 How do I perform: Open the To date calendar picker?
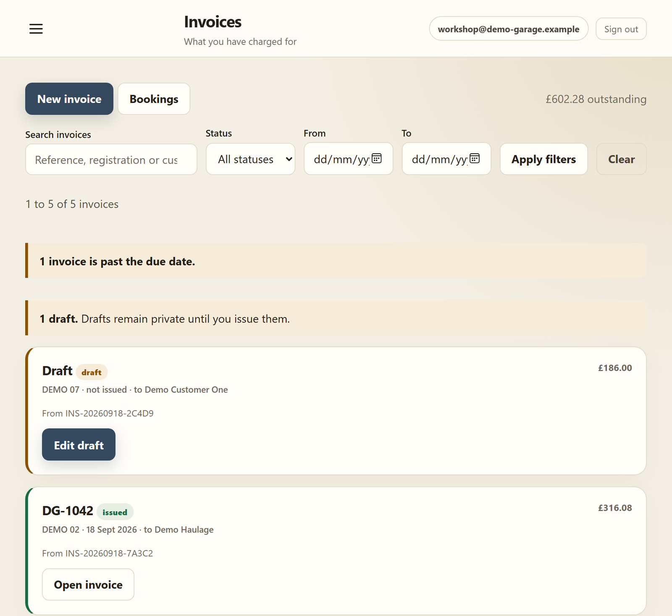tap(475, 158)
